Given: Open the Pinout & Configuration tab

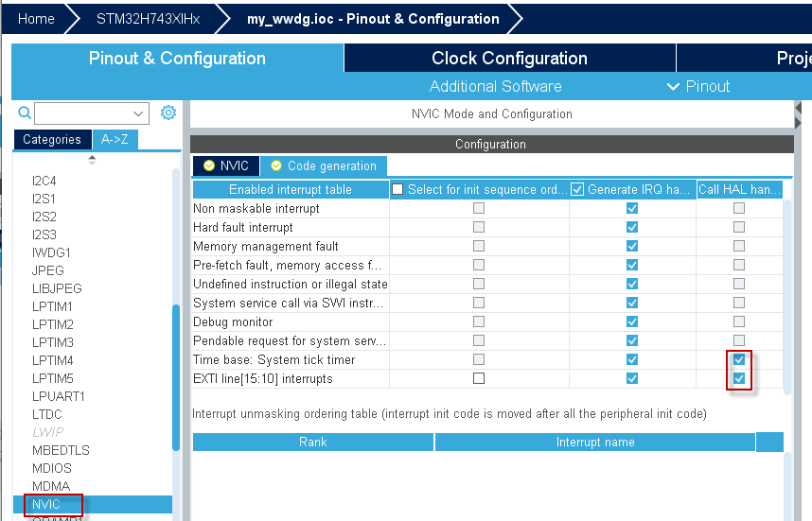Looking at the screenshot, I should [x=177, y=58].
